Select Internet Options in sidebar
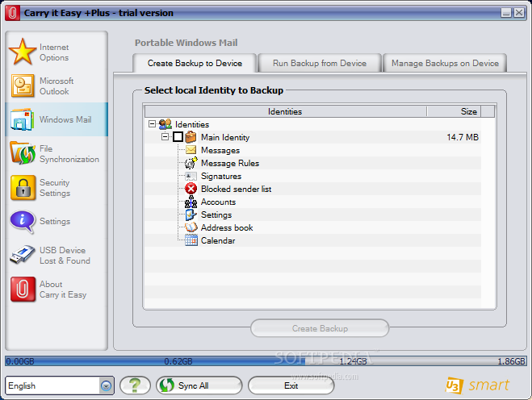532x400 pixels. [54, 52]
